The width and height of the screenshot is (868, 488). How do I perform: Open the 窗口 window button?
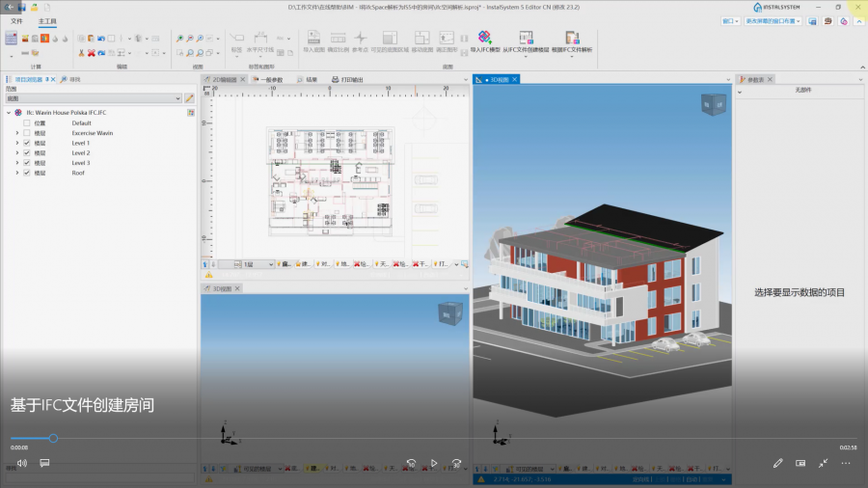(730, 20)
